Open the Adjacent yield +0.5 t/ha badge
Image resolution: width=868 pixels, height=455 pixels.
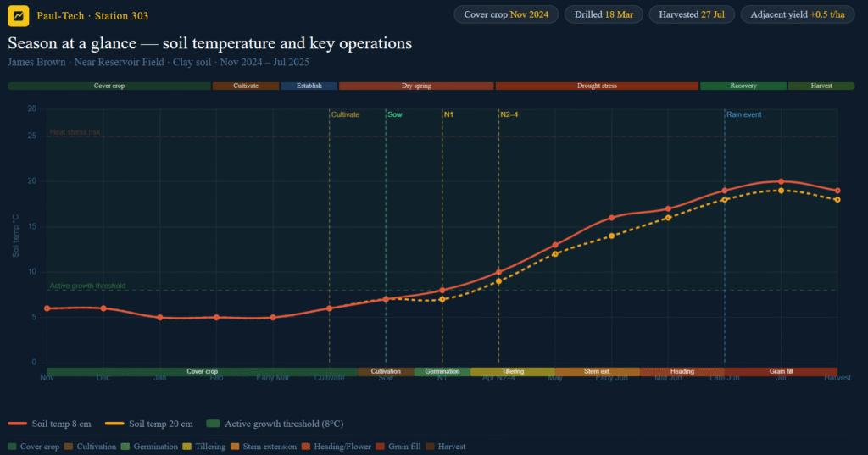[x=797, y=14]
